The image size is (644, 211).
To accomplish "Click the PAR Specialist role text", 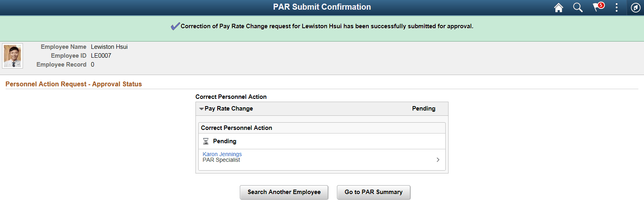I will 221,160.
